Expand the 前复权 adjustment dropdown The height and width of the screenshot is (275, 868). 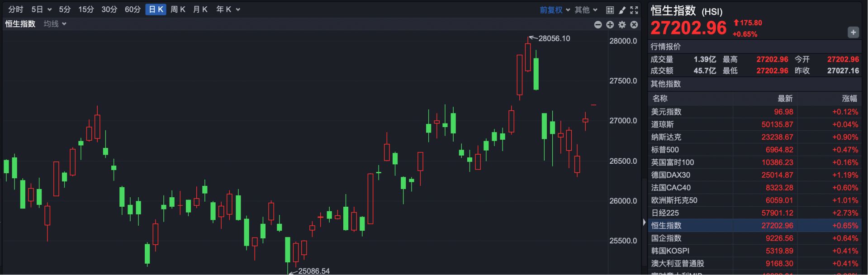[x=555, y=10]
